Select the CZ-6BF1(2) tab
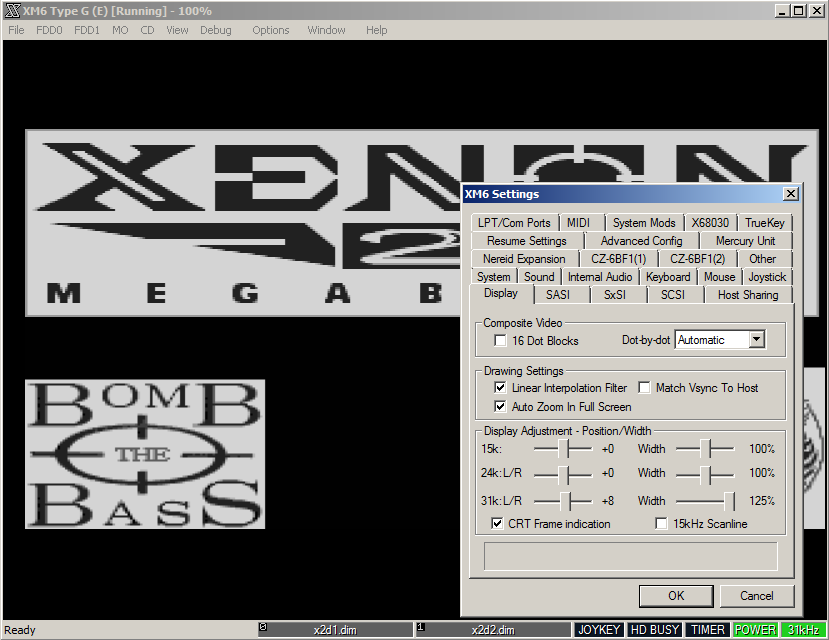The image size is (829, 640). (x=697, y=259)
